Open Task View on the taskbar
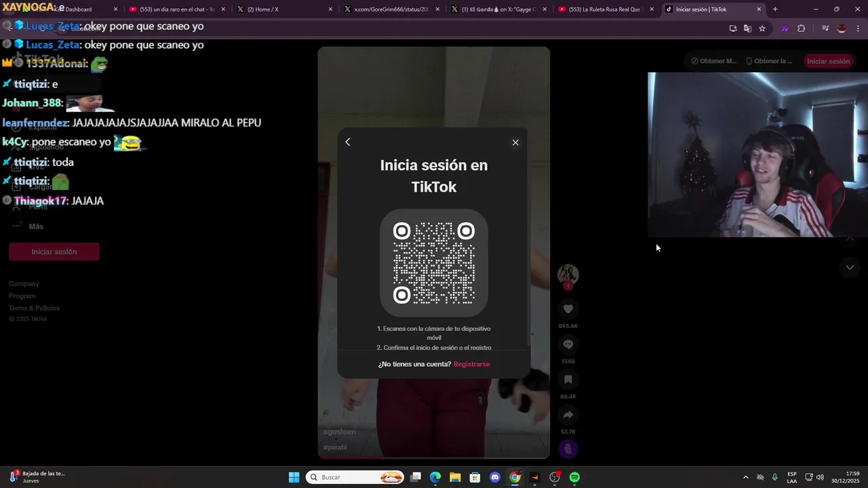 point(416,477)
